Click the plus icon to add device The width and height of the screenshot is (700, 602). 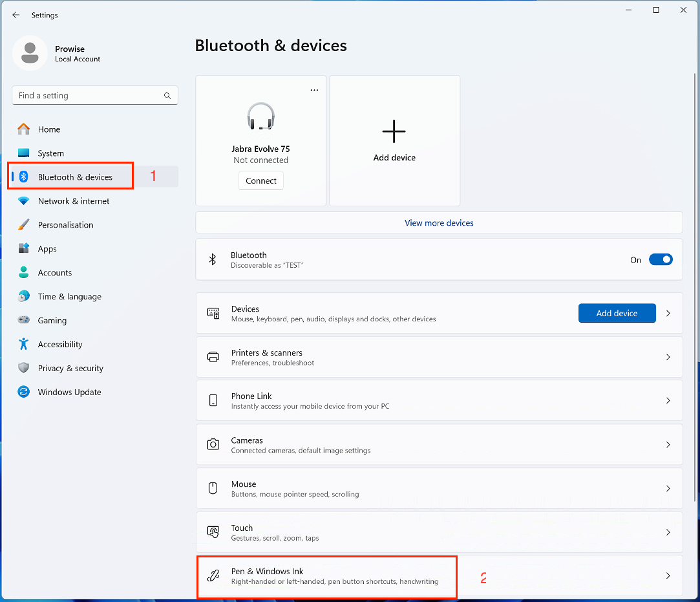394,132
